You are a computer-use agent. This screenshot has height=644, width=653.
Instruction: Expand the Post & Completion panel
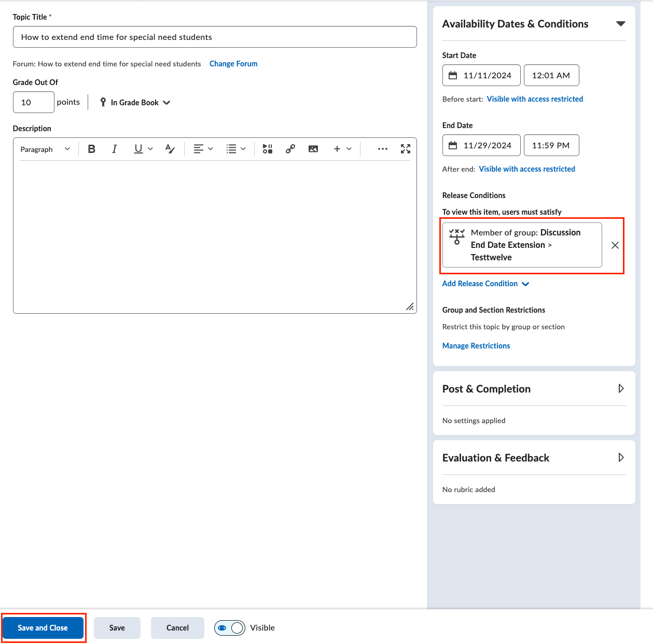pos(621,388)
